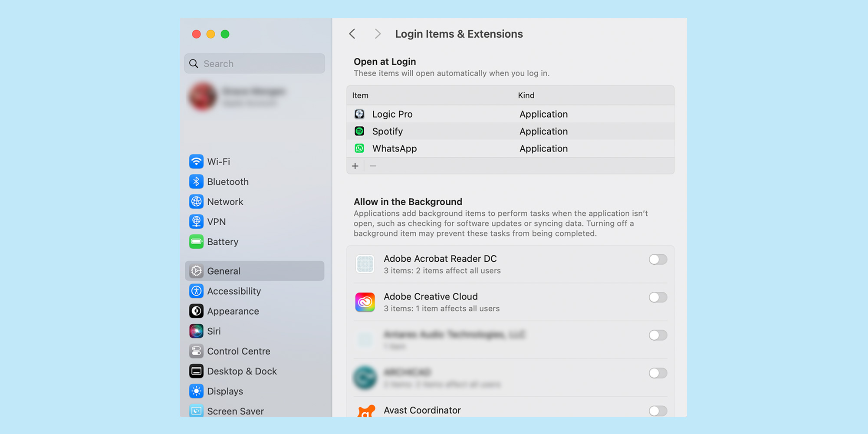
Task: Open Bluetooth label in sidebar
Action: 228,181
